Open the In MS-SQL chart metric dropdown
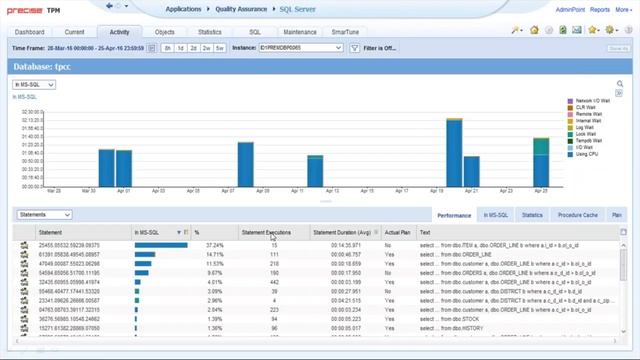 (34, 84)
